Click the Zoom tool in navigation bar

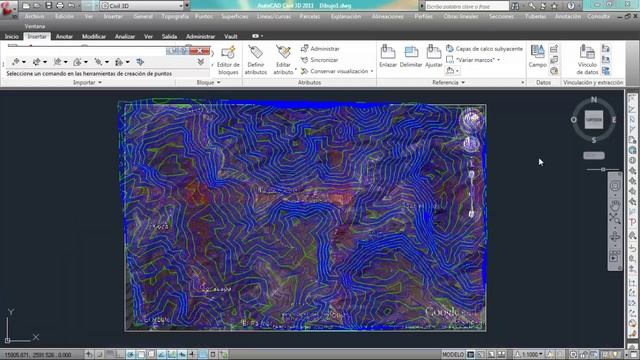(x=615, y=219)
